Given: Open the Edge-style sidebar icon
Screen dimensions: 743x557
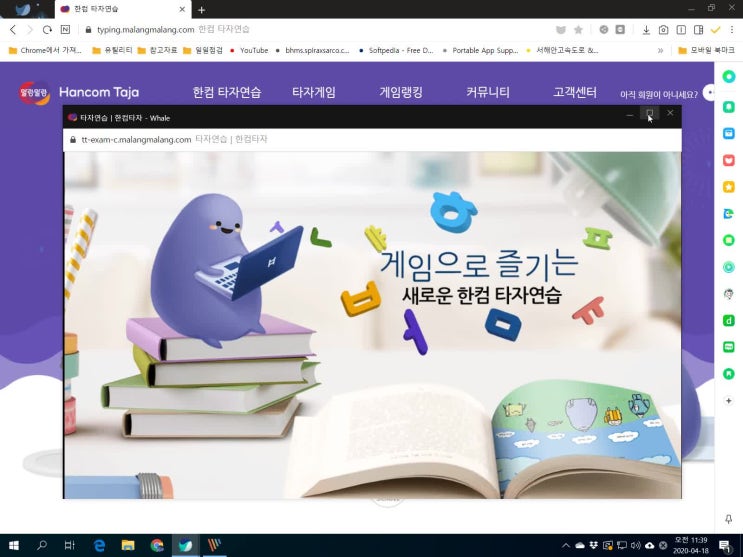Looking at the screenshot, I should click(729, 214).
